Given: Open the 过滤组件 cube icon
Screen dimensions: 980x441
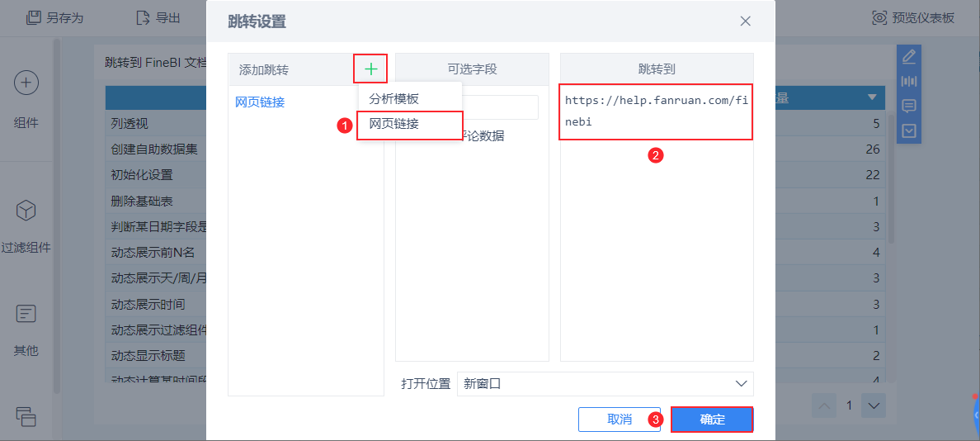Looking at the screenshot, I should pos(26,211).
